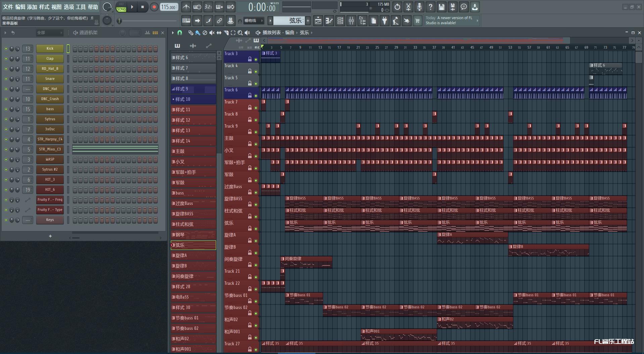Expand the news notification arrow
This screenshot has height=354, width=644.
click(477, 21)
